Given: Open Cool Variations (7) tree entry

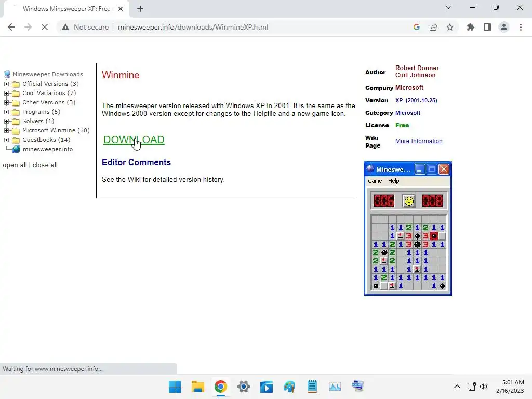Looking at the screenshot, I should coord(49,93).
